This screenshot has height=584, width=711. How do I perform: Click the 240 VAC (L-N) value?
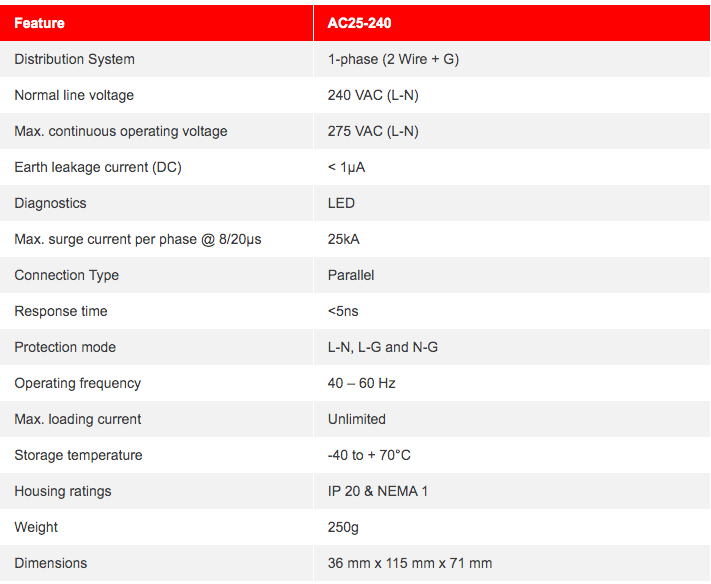coord(373,95)
